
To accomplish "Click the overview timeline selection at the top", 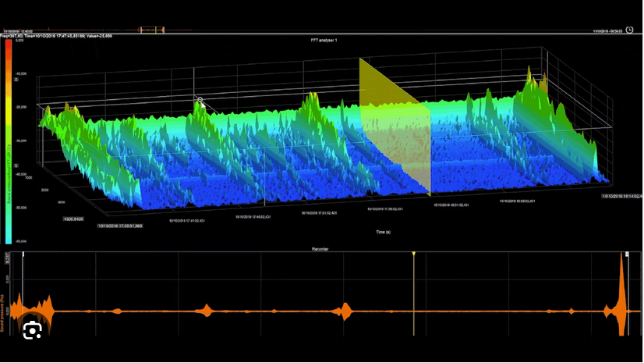I will tap(152, 30).
